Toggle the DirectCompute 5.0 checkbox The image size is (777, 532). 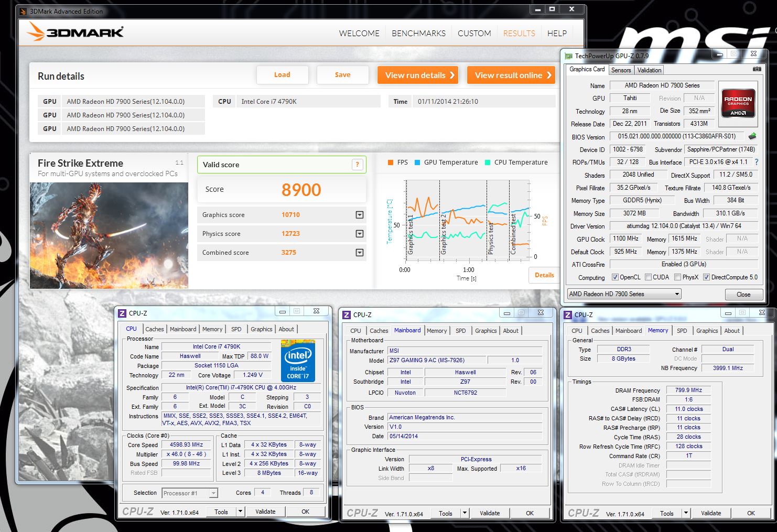[706, 277]
